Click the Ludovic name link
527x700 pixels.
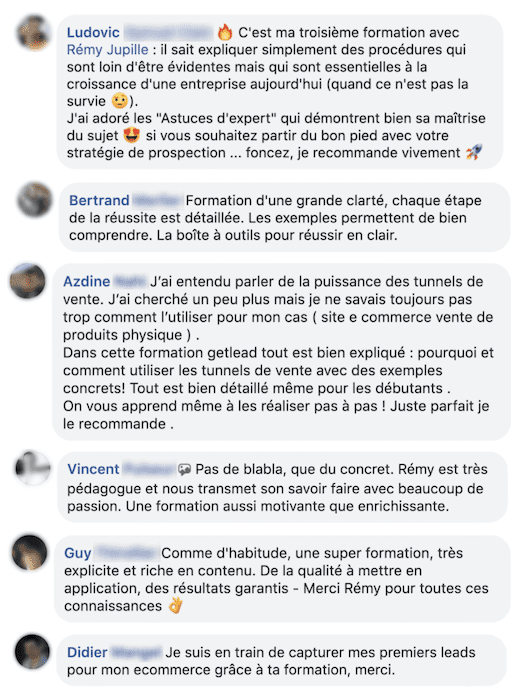93,33
